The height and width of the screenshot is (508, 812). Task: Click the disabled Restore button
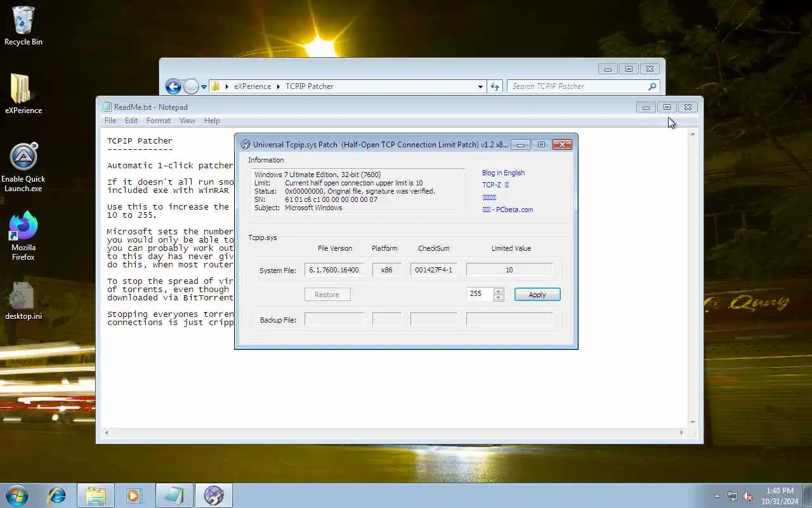click(327, 295)
